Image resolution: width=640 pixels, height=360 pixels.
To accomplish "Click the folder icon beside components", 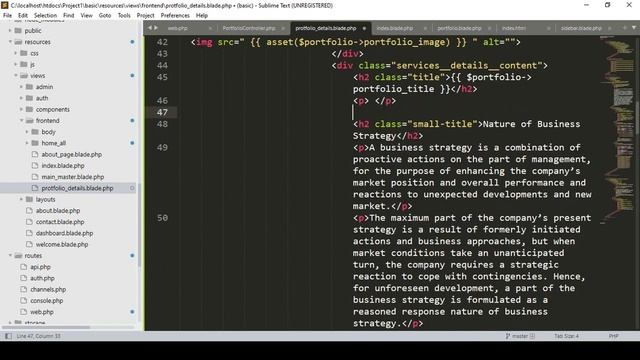I will [x=29, y=109].
